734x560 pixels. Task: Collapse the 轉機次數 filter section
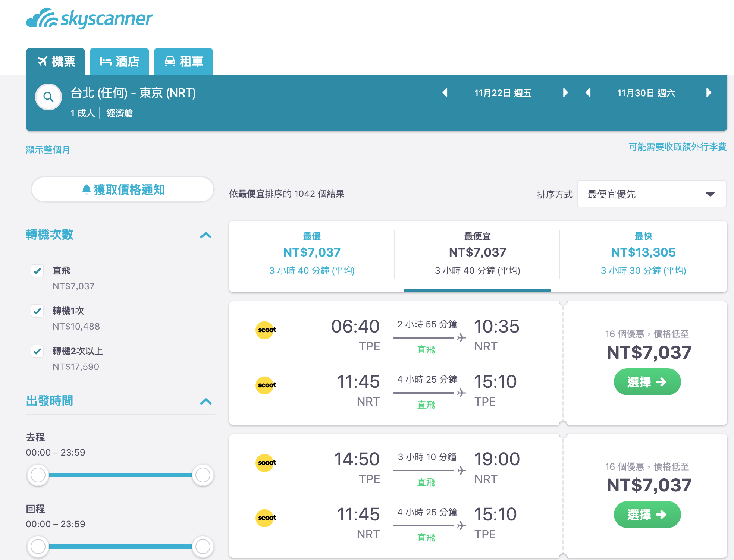coord(206,235)
